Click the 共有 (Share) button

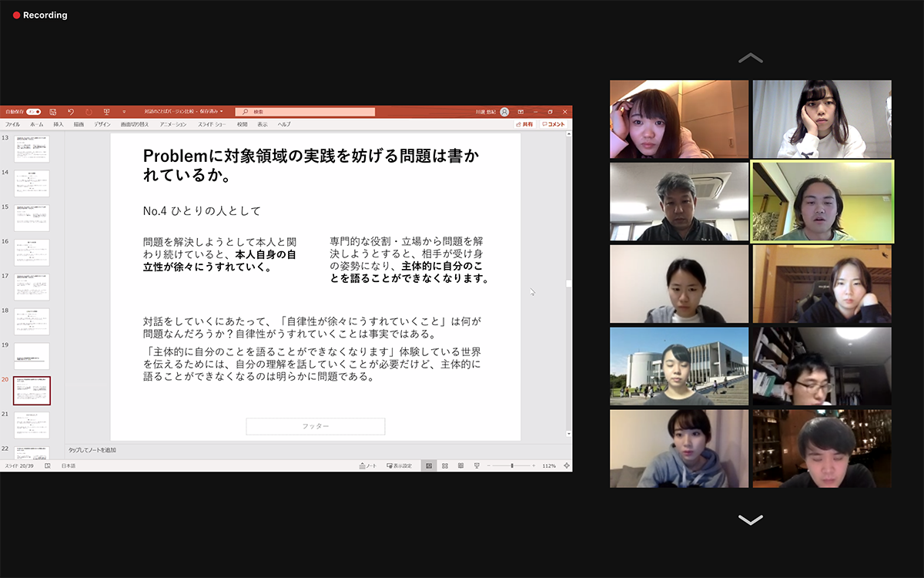(x=524, y=124)
